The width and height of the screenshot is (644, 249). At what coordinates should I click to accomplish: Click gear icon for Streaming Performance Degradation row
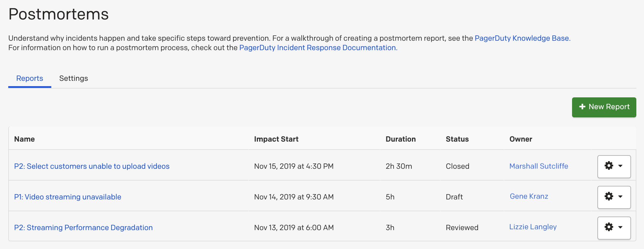pyautogui.click(x=609, y=227)
